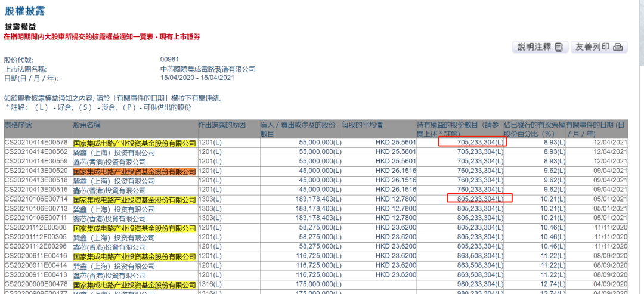This screenshot has height=294, width=644.
Task: Click form serial number CS20200911E00414
Action: [35, 266]
